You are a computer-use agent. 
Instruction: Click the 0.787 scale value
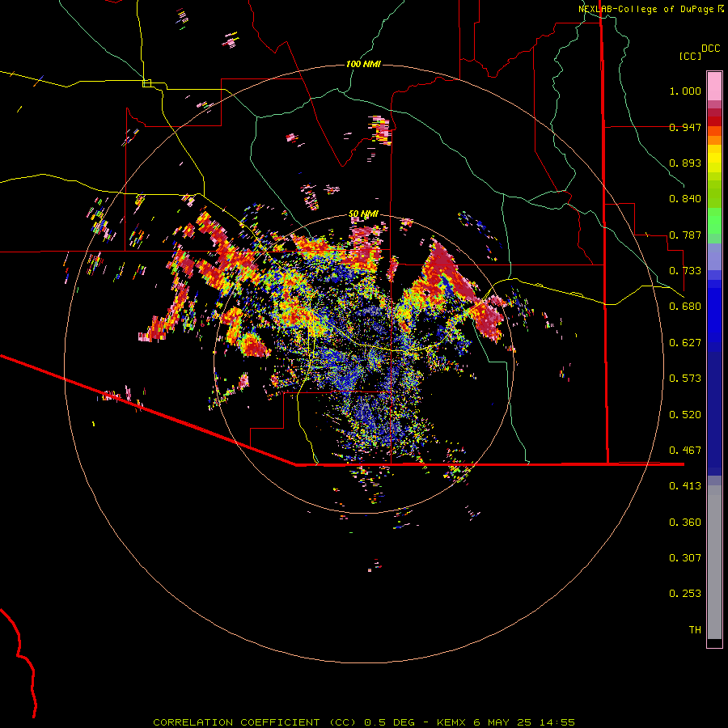coord(685,235)
